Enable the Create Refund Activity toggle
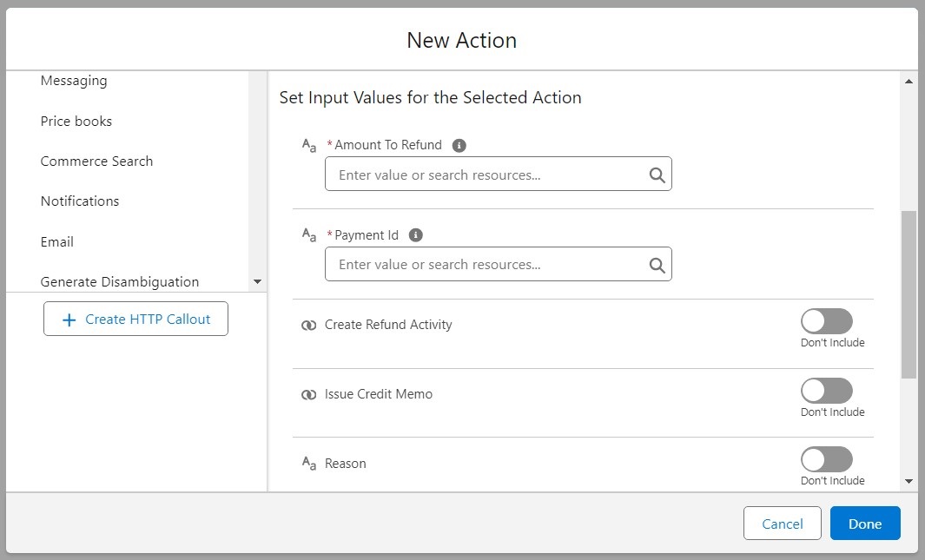This screenshot has width=925, height=560. tap(826, 321)
